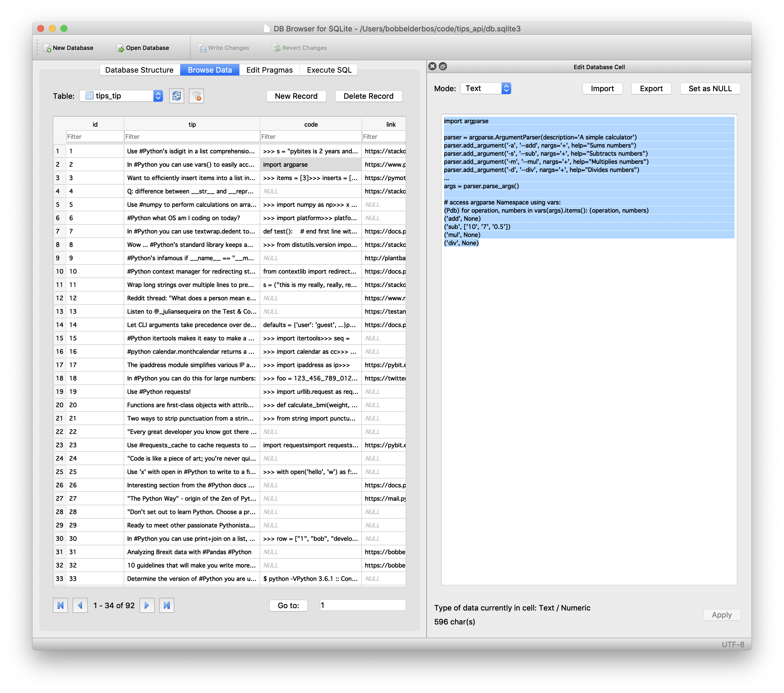This screenshot has height=693, width=784.
Task: Click the New Database toolbar icon
Action: 47,48
